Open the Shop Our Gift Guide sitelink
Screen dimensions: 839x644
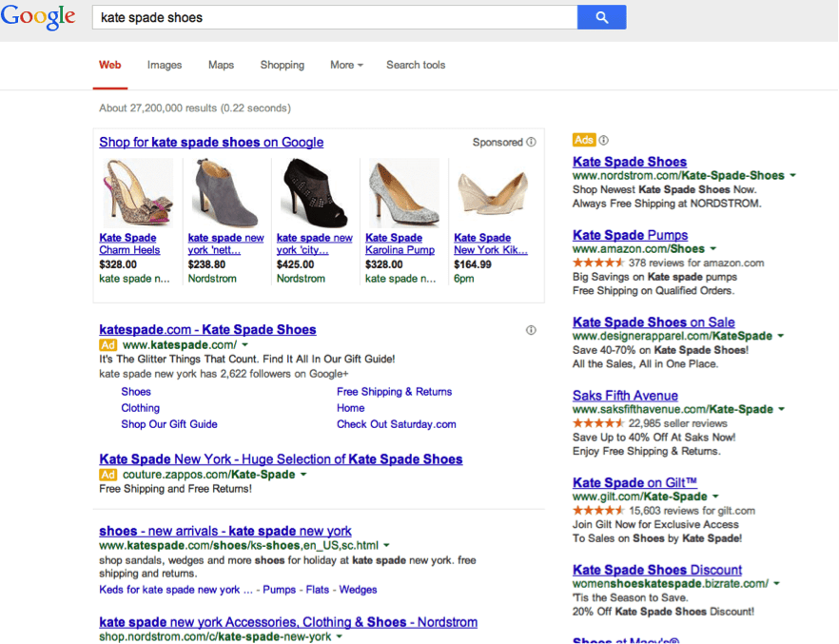(x=169, y=424)
